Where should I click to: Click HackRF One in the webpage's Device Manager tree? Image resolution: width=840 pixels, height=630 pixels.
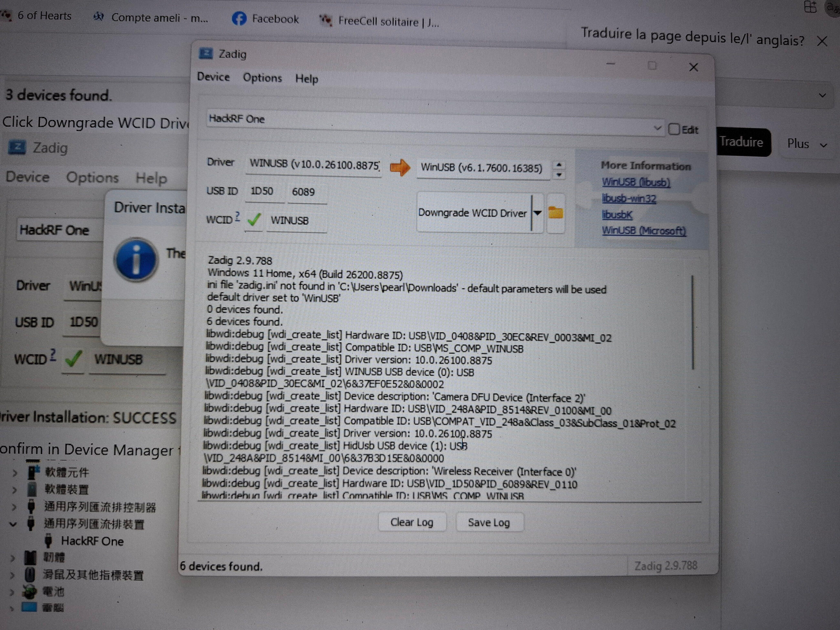coord(92,541)
